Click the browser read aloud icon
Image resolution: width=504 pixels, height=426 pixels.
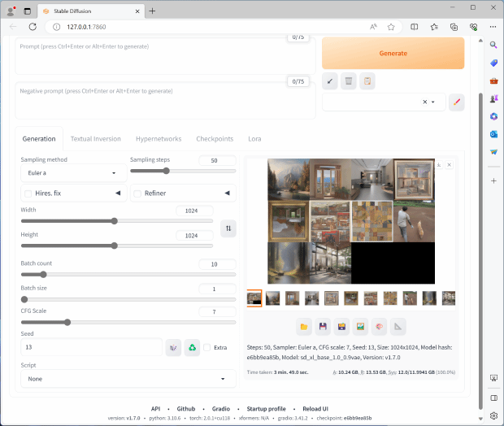[373, 27]
